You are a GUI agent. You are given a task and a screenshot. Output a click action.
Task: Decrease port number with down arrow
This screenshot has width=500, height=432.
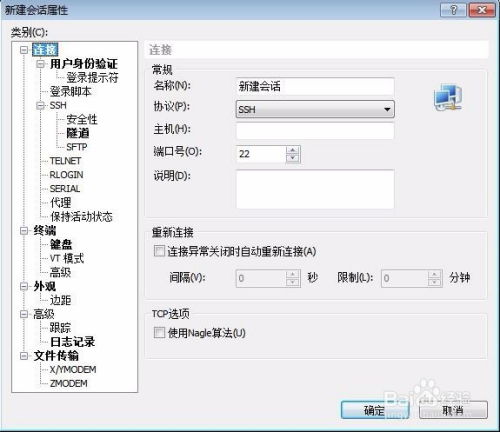click(x=293, y=158)
